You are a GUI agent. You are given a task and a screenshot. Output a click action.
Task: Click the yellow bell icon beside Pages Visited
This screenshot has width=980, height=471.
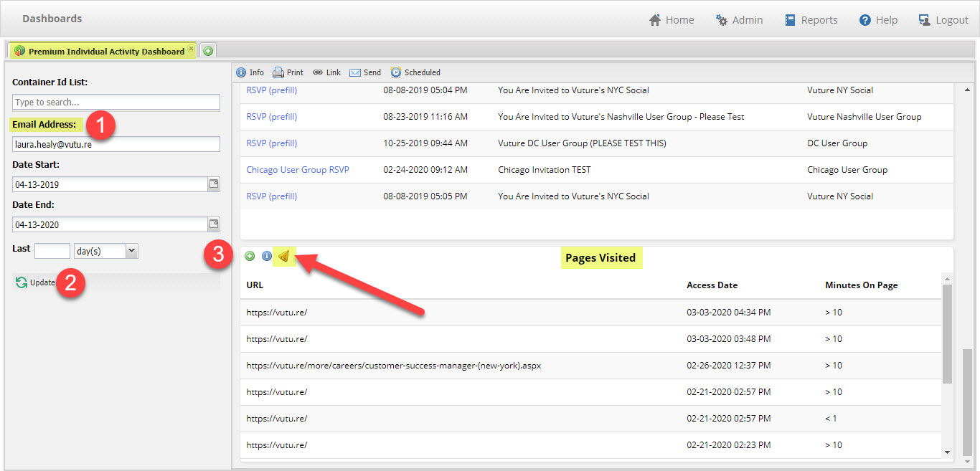(x=284, y=256)
